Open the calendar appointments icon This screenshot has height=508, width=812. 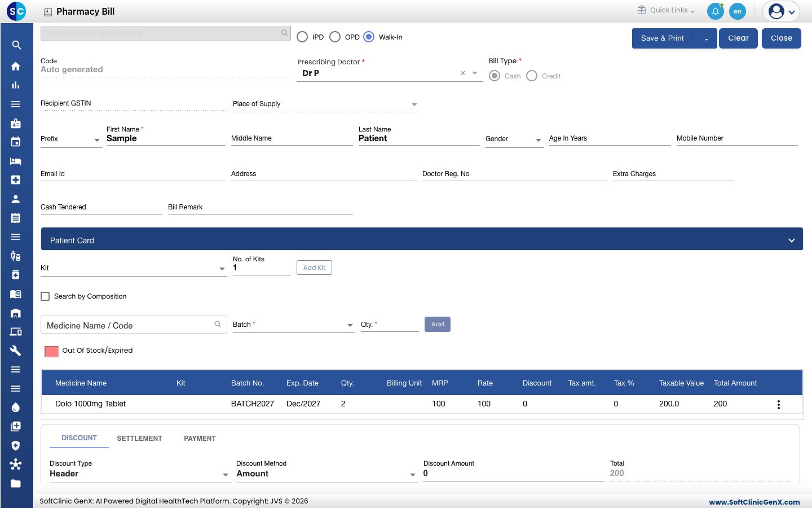pyautogui.click(x=16, y=142)
